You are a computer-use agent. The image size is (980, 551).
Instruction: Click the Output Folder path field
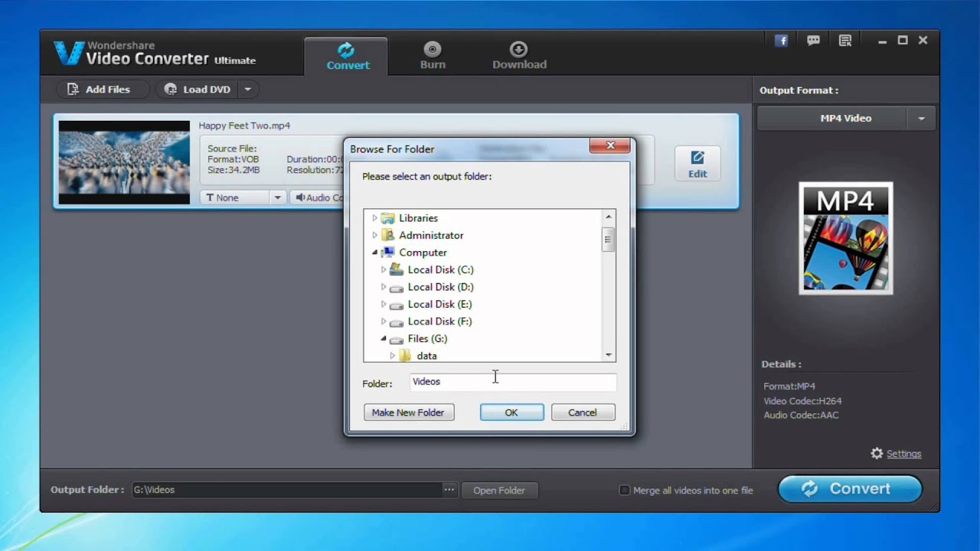(286, 490)
